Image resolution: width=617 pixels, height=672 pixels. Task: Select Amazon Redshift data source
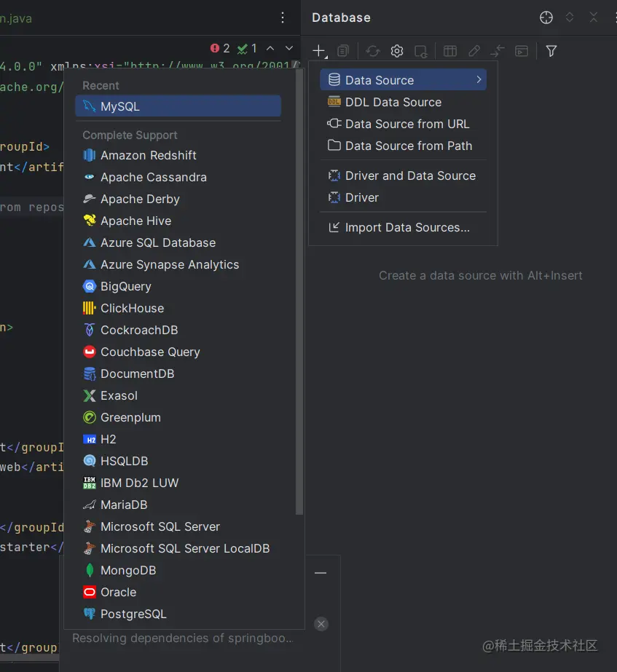click(x=178, y=155)
